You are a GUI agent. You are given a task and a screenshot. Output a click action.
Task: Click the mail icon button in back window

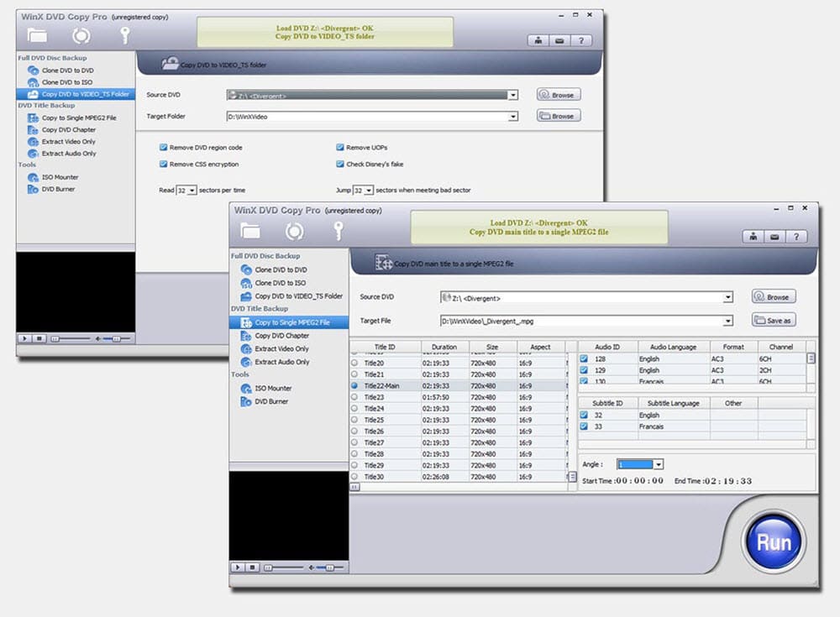click(559, 40)
